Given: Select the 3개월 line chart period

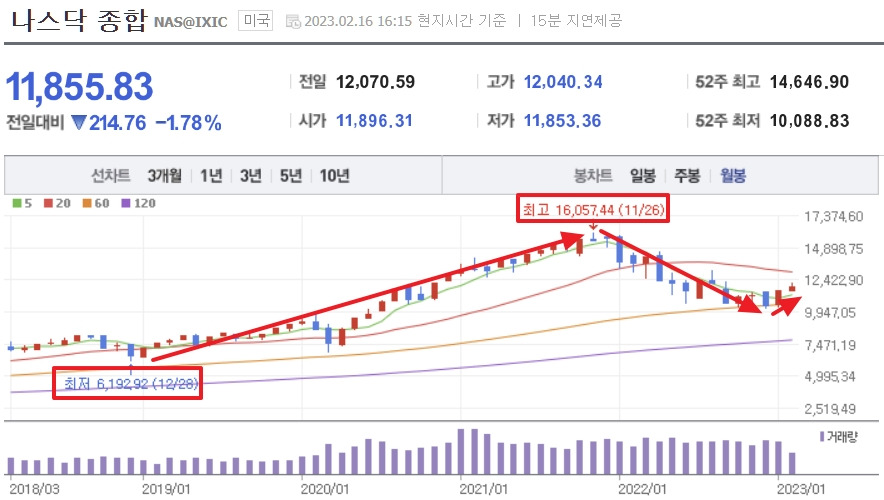Looking at the screenshot, I should click(165, 176).
